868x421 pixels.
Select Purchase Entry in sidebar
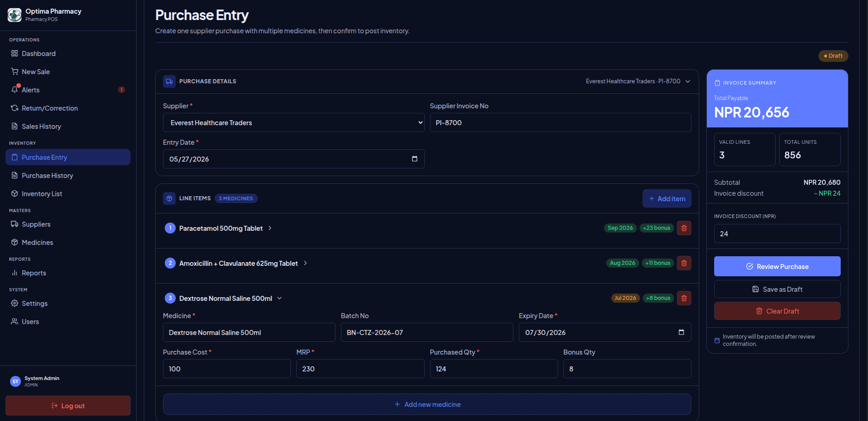click(x=68, y=157)
